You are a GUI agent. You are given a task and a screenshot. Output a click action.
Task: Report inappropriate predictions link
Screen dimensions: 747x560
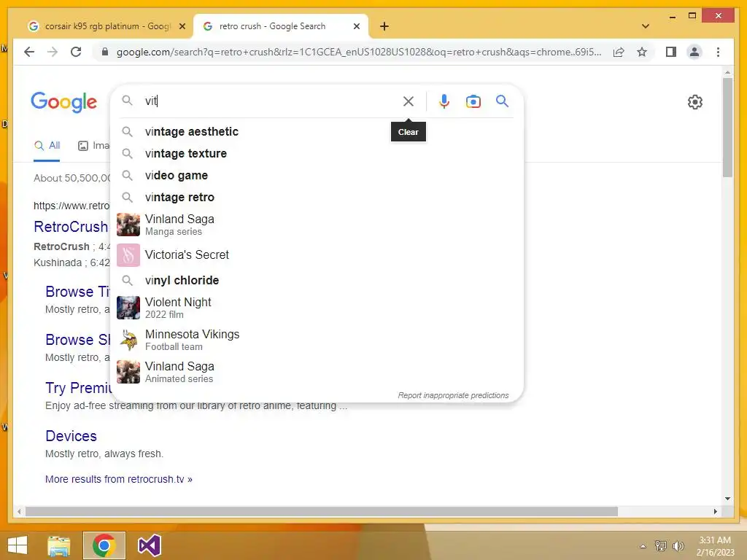point(453,395)
